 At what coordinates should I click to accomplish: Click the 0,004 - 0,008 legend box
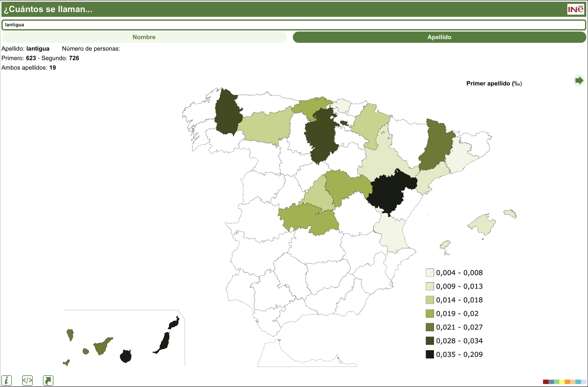(x=430, y=272)
